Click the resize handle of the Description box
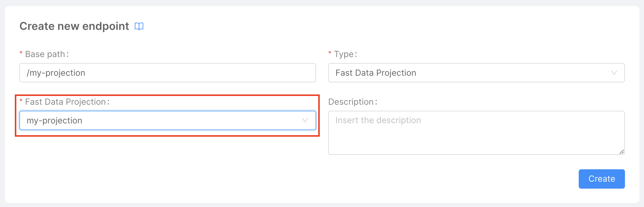Screen dimensions: 644x207 622,151
